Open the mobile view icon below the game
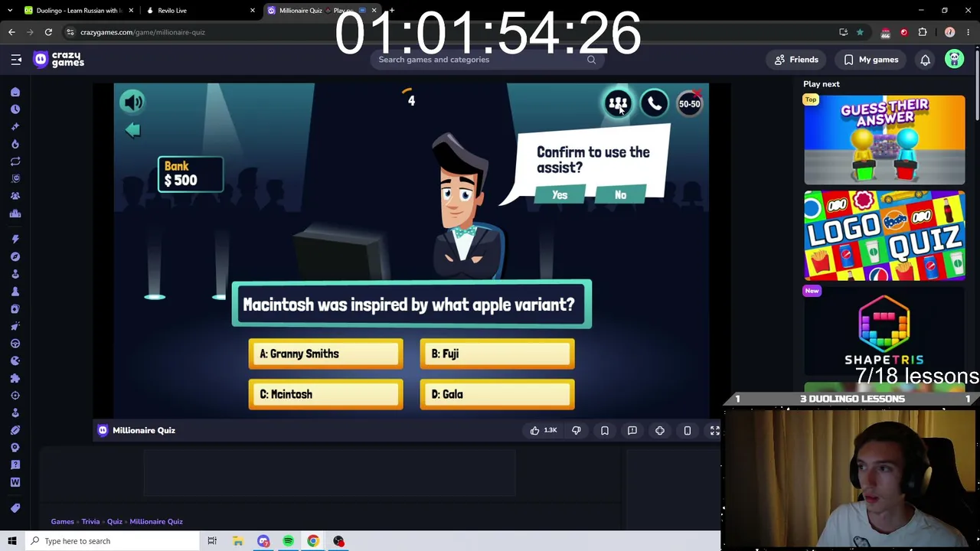This screenshot has height=551, width=980. tap(688, 430)
